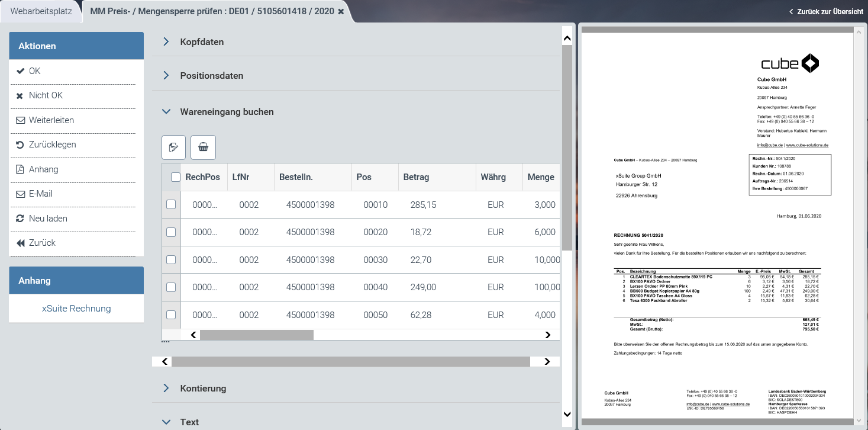Click the edit note icon above the table

tap(173, 147)
